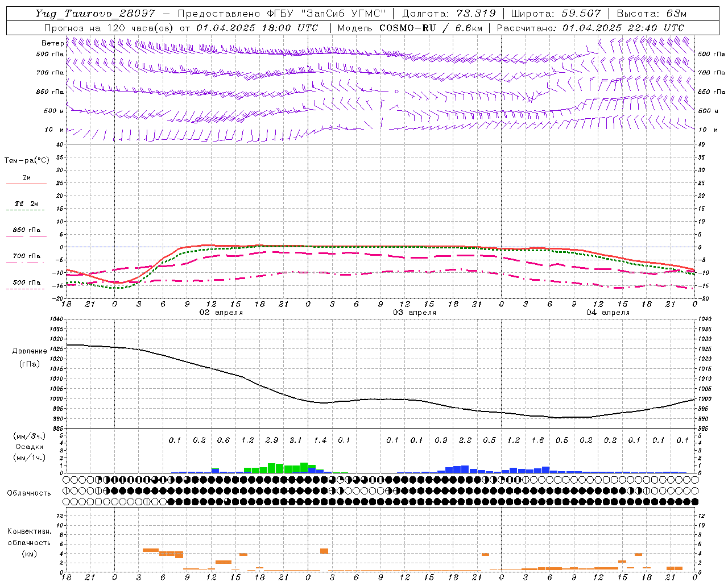
Task: Select the text Предоставлено ФГБУ "ЗапСиб УГМС"
Action: (282, 14)
